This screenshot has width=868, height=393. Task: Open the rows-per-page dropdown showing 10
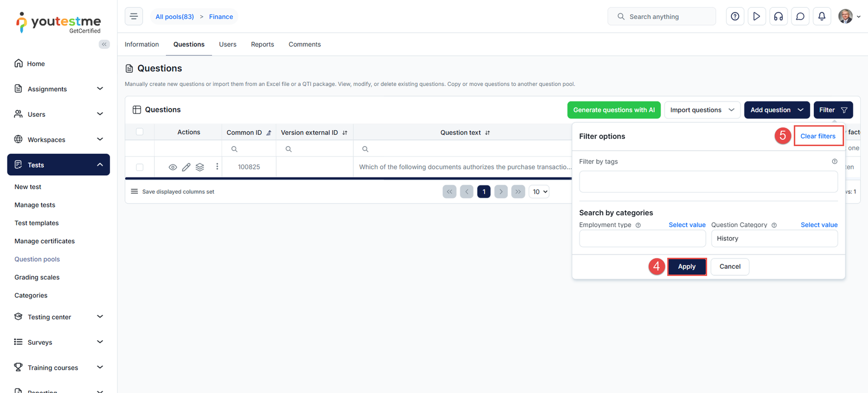[540, 192]
